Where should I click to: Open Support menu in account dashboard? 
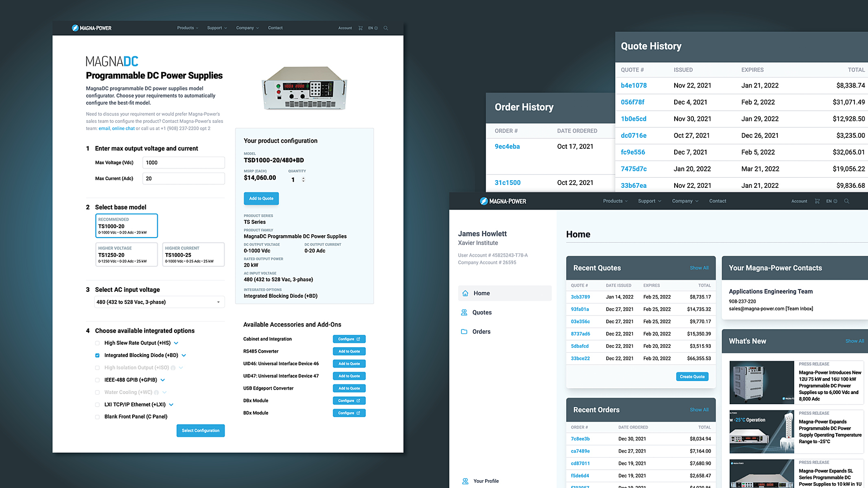[x=650, y=201]
